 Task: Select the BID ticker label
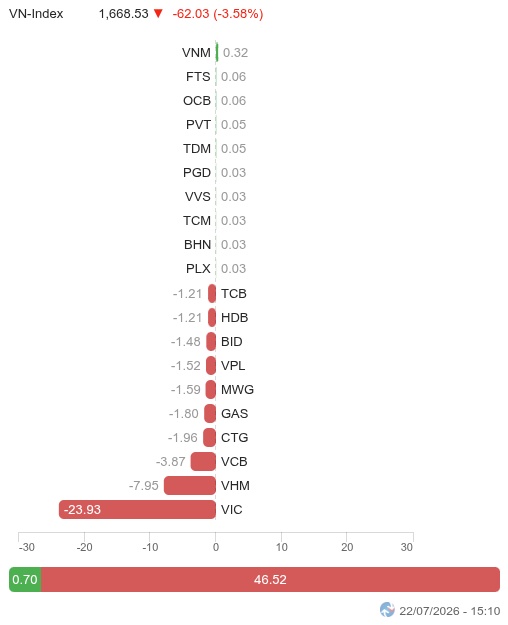[x=232, y=342]
